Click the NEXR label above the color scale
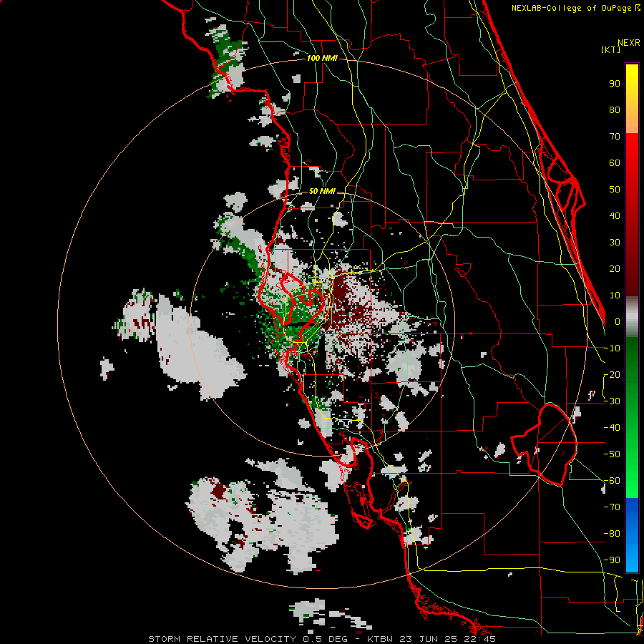Screen dimensions: 644x644 [628, 43]
